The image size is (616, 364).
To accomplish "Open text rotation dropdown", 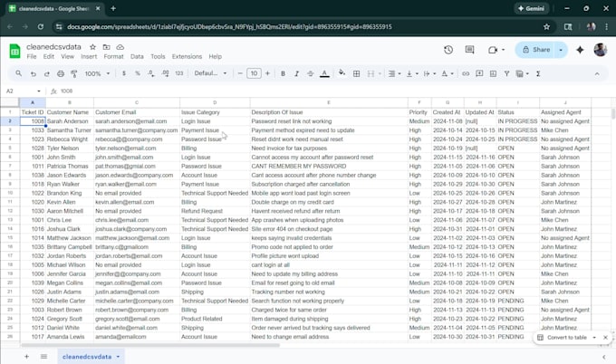I will pos(448,73).
